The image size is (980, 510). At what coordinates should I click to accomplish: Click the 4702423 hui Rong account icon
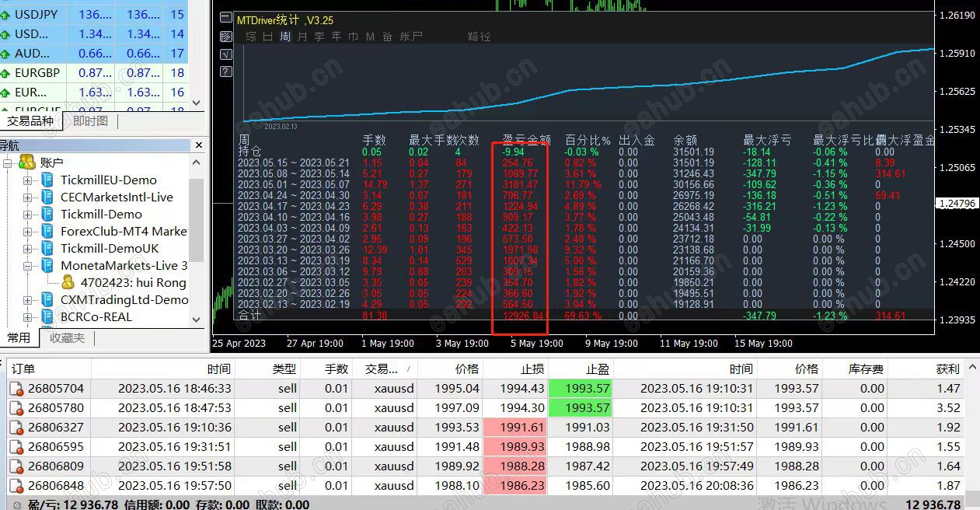coord(68,282)
